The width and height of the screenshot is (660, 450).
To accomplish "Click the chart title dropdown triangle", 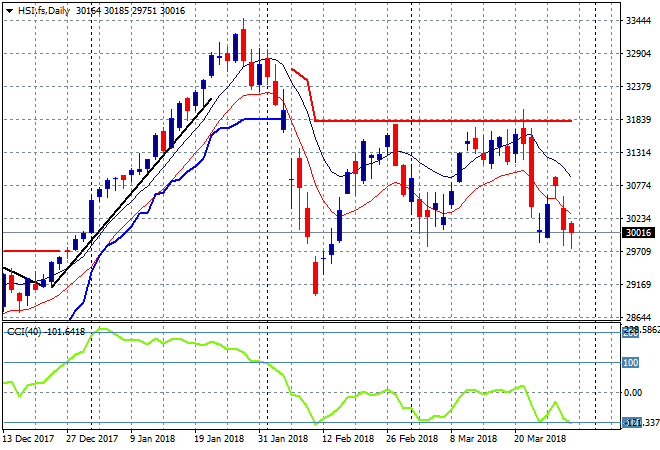I will pos(9,11).
